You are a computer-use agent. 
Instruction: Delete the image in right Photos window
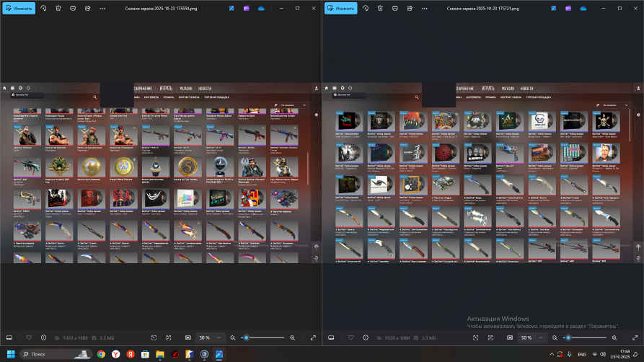[x=380, y=8]
